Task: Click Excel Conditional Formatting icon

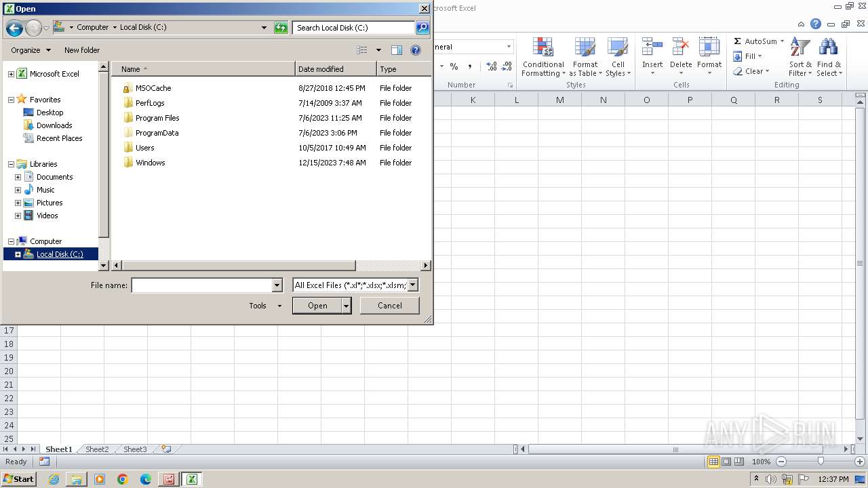Action: pos(543,57)
